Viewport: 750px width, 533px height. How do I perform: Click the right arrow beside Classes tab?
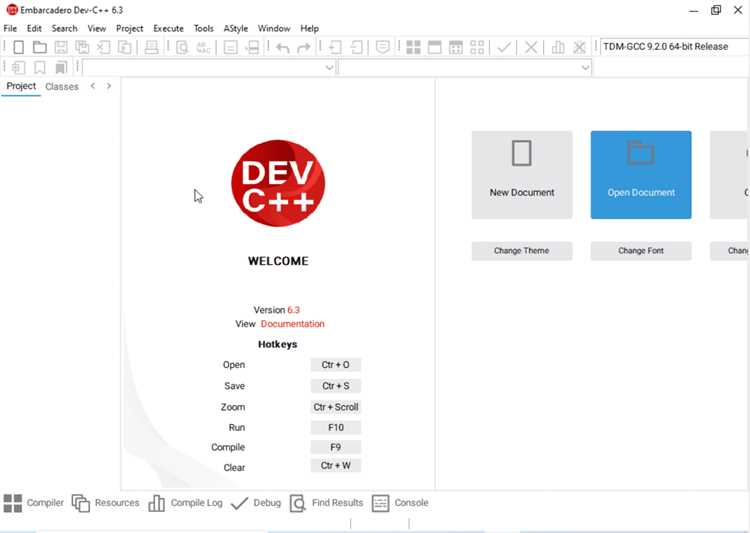pyautogui.click(x=109, y=86)
